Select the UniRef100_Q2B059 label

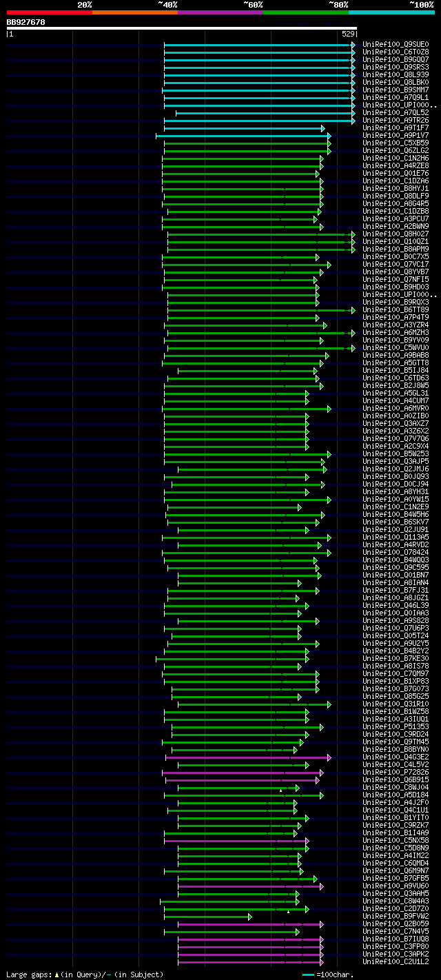396,924
